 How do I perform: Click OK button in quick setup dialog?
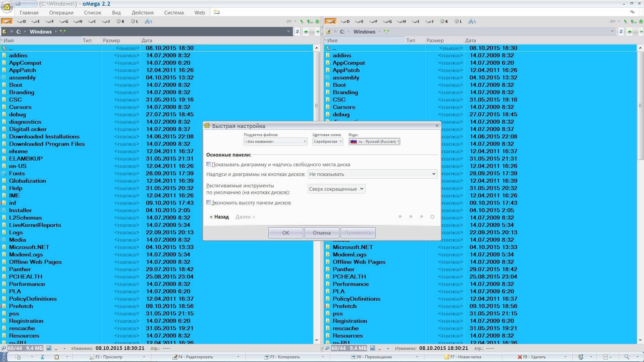pyautogui.click(x=285, y=233)
